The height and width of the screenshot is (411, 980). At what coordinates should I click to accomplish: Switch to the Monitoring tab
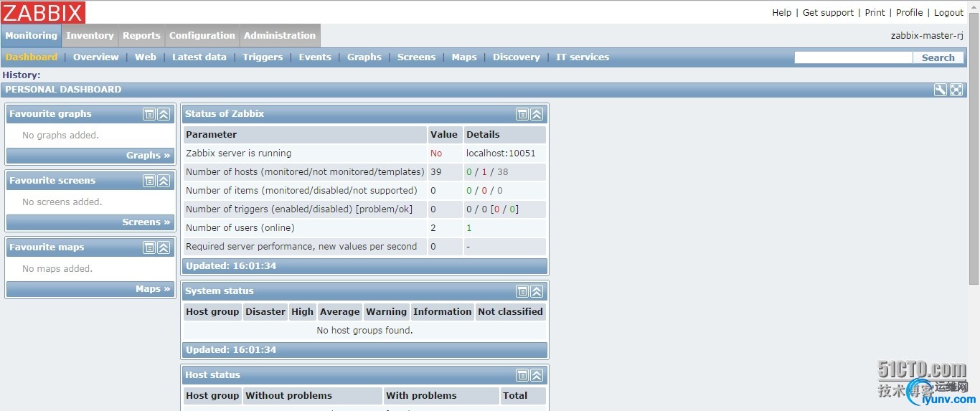tap(31, 36)
